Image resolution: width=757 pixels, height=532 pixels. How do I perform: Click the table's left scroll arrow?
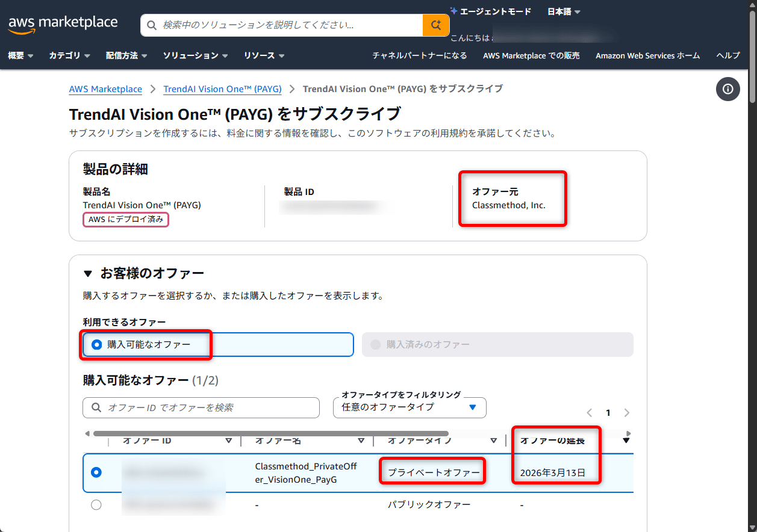[87, 433]
